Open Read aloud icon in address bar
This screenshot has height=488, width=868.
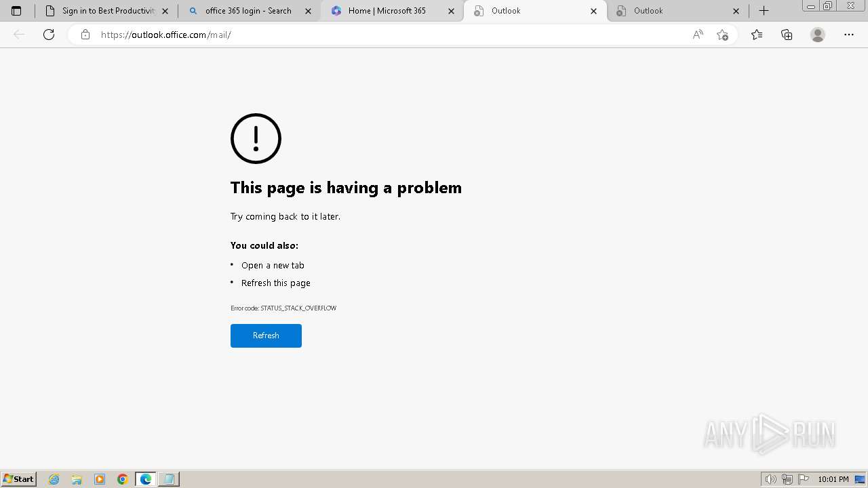698,35
